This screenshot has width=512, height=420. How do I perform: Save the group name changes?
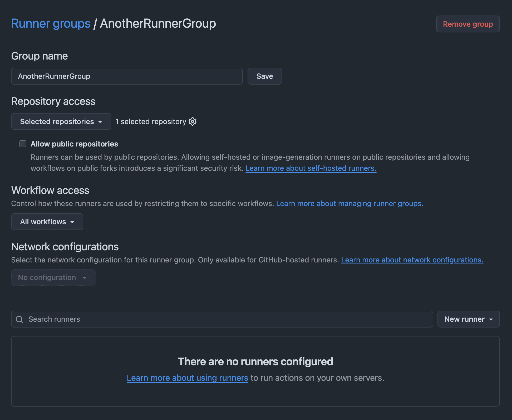coord(264,76)
